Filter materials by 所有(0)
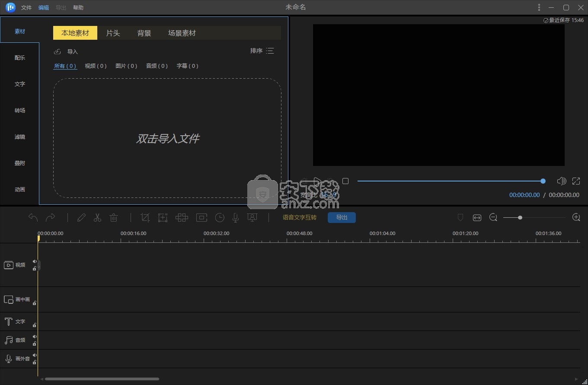Image resolution: width=588 pixels, height=385 pixels. [x=65, y=66]
